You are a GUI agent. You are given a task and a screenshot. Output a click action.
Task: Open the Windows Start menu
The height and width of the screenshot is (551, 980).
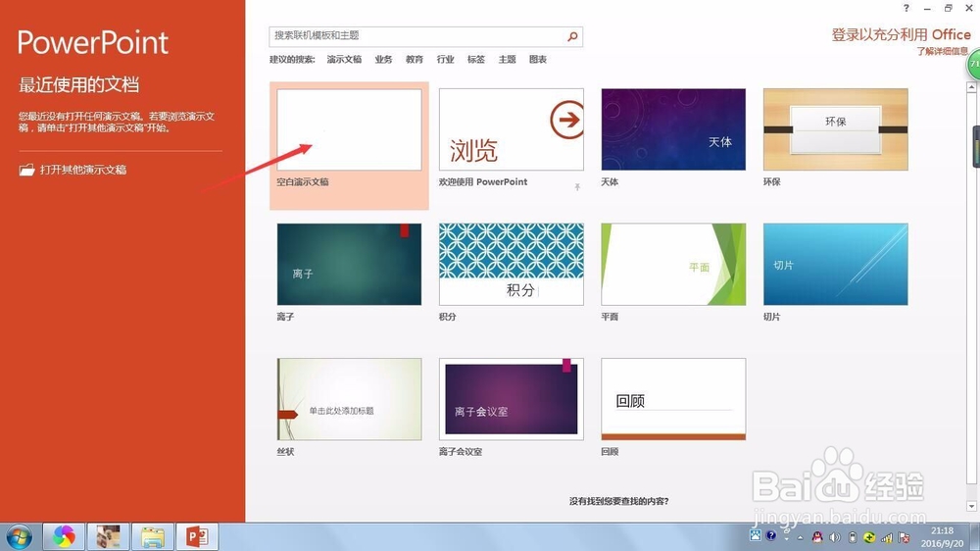tap(19, 536)
